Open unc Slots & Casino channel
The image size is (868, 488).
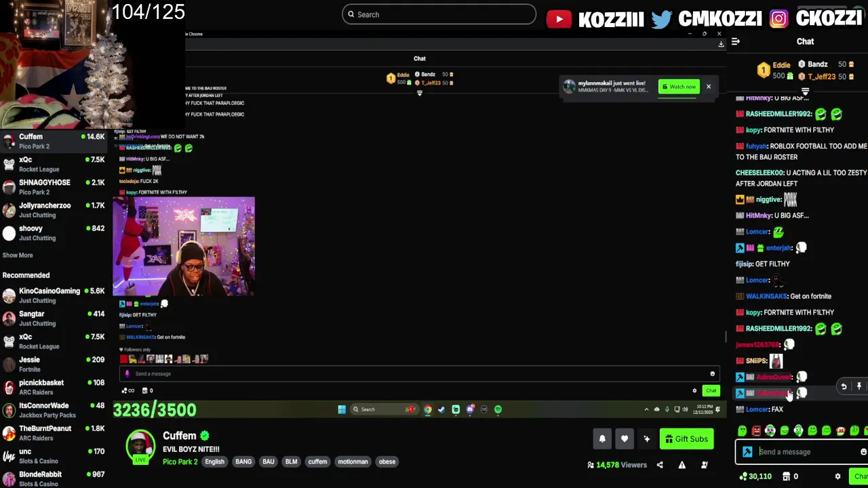point(54,456)
